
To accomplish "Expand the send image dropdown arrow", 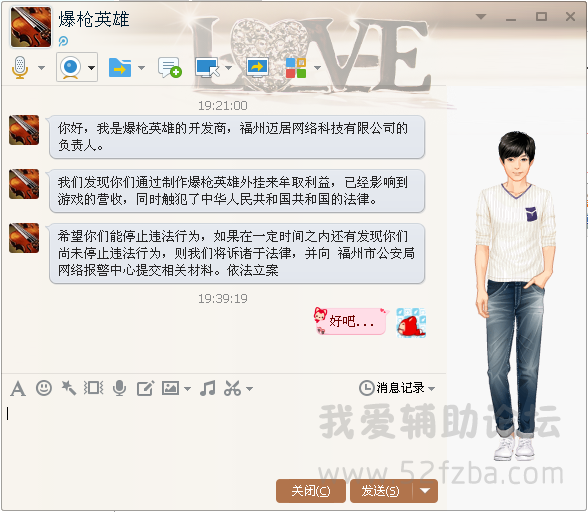I will [187, 389].
